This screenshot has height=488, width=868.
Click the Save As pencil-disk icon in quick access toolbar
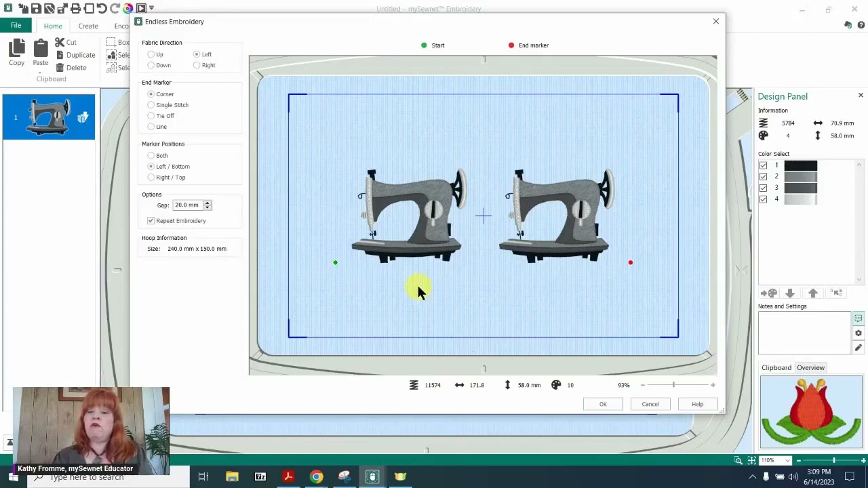pyautogui.click(x=50, y=9)
